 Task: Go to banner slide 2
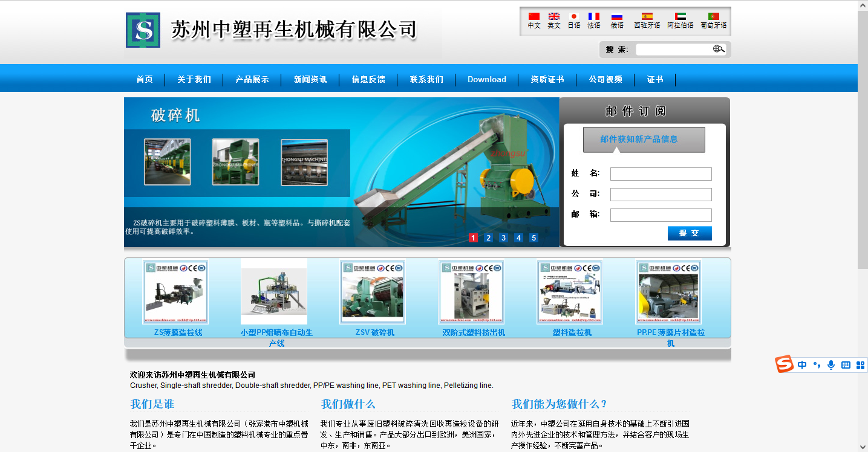click(488, 237)
